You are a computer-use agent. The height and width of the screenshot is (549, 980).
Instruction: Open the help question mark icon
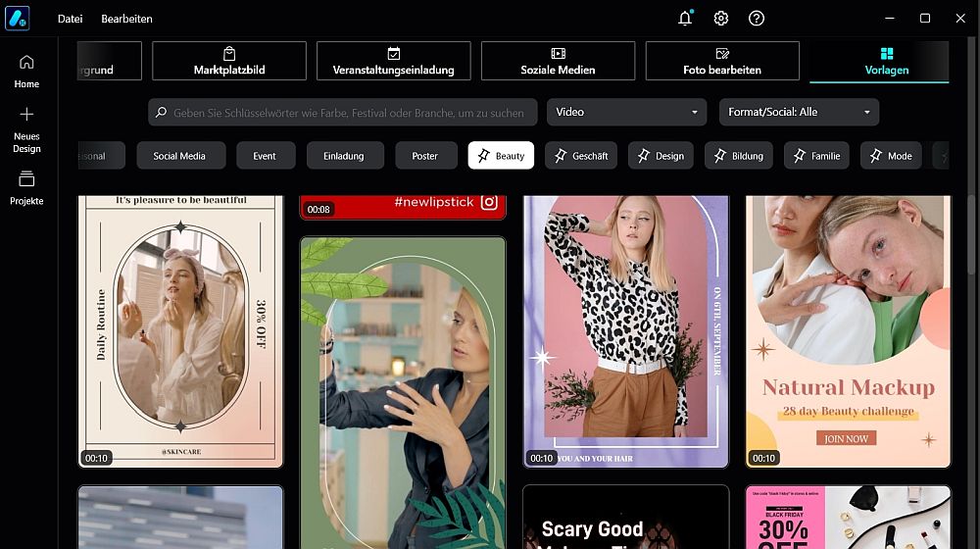pyautogui.click(x=757, y=18)
